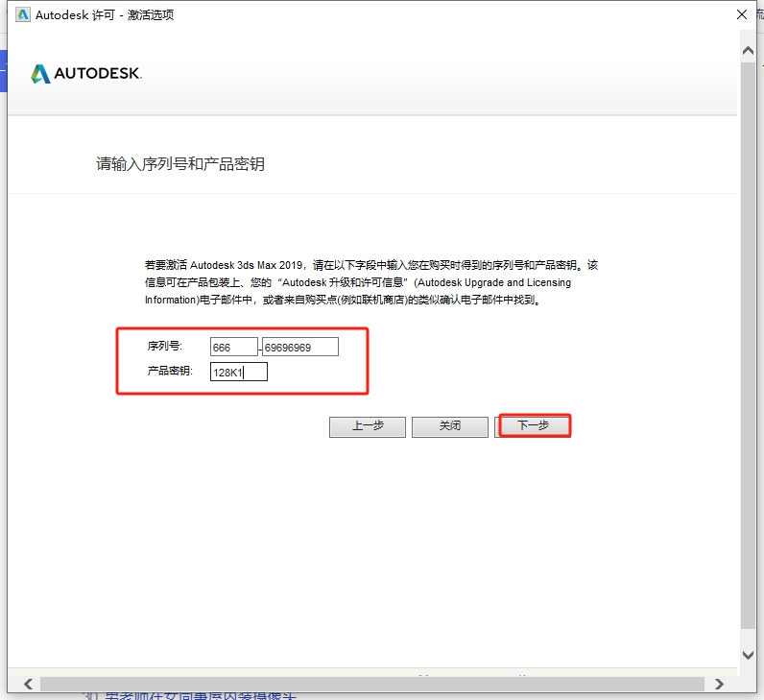Screen dimensions: 764x700
Task: Click the 上一步 (Back) button
Action: click(x=368, y=426)
